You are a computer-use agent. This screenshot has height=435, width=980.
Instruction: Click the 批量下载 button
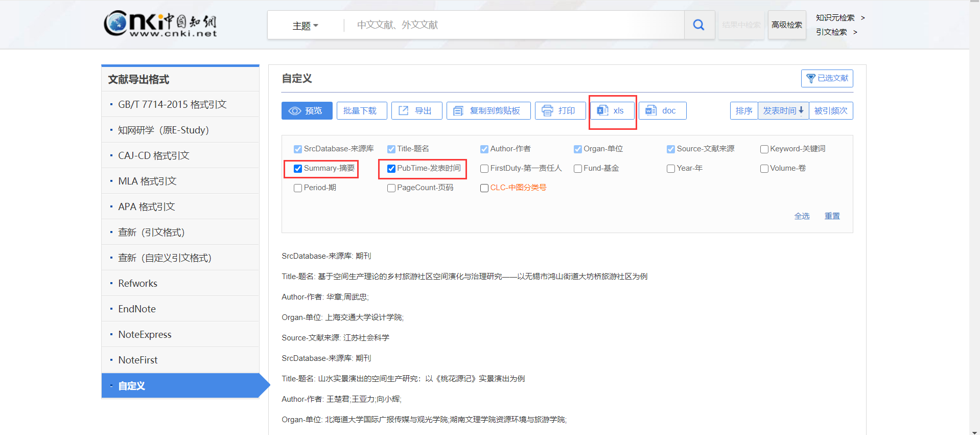(362, 110)
